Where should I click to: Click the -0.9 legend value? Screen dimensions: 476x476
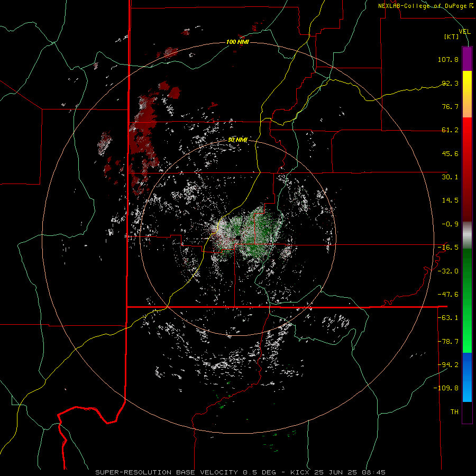[x=450, y=224]
